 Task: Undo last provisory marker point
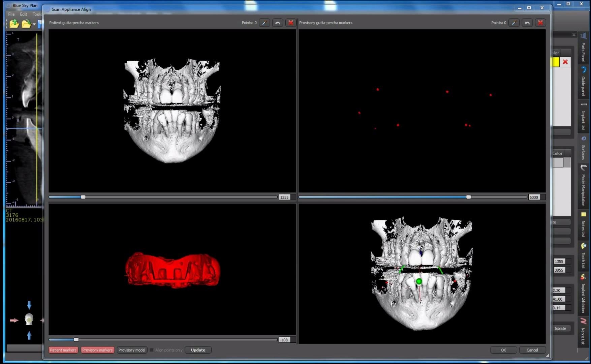[x=527, y=23]
